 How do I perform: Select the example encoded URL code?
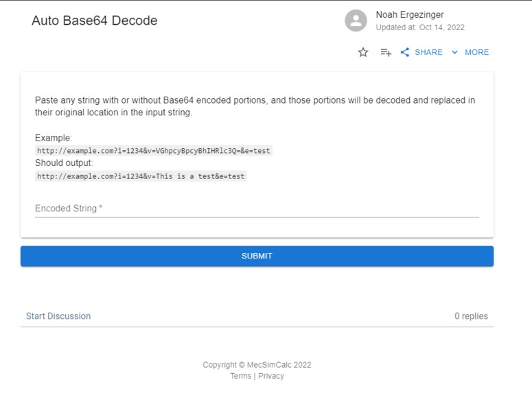coord(153,151)
